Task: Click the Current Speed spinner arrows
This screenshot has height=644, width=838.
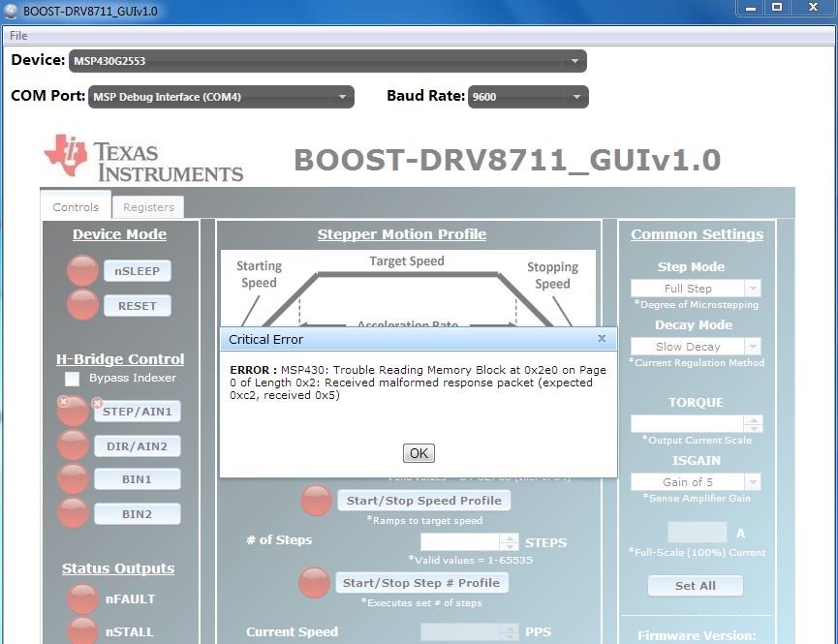Action: click(510, 631)
